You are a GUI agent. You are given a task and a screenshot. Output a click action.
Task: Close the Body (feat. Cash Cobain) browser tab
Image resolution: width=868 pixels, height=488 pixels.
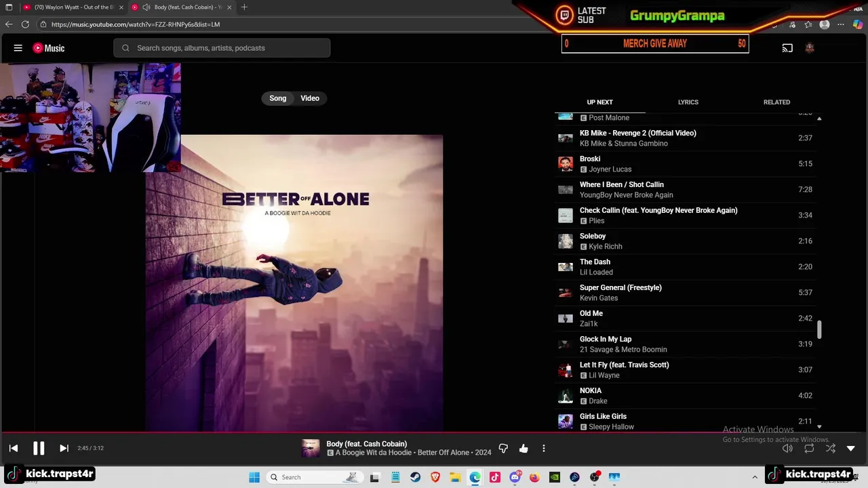pyautogui.click(x=229, y=7)
